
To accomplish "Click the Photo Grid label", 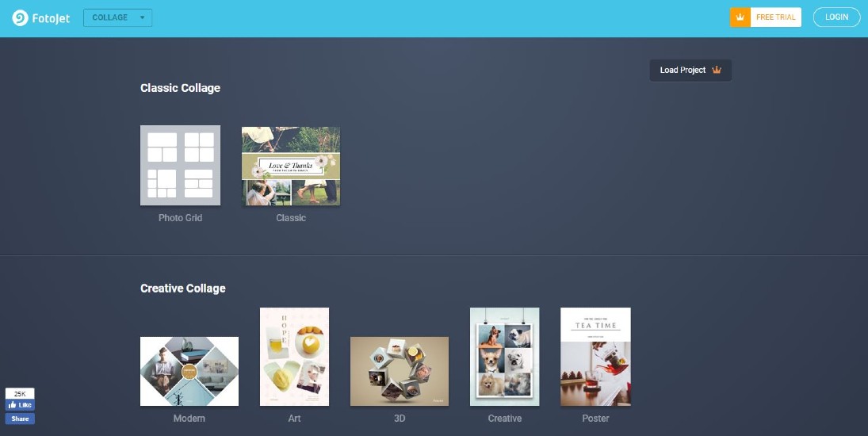I will point(181,218).
